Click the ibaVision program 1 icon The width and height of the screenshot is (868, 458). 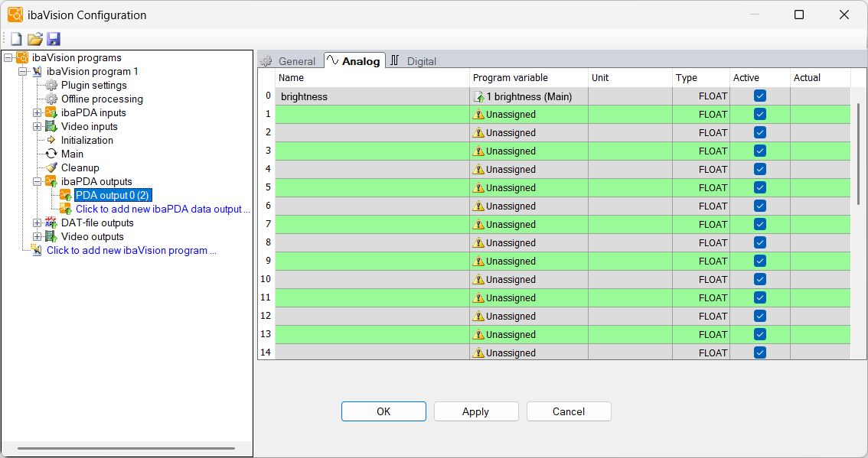37,71
